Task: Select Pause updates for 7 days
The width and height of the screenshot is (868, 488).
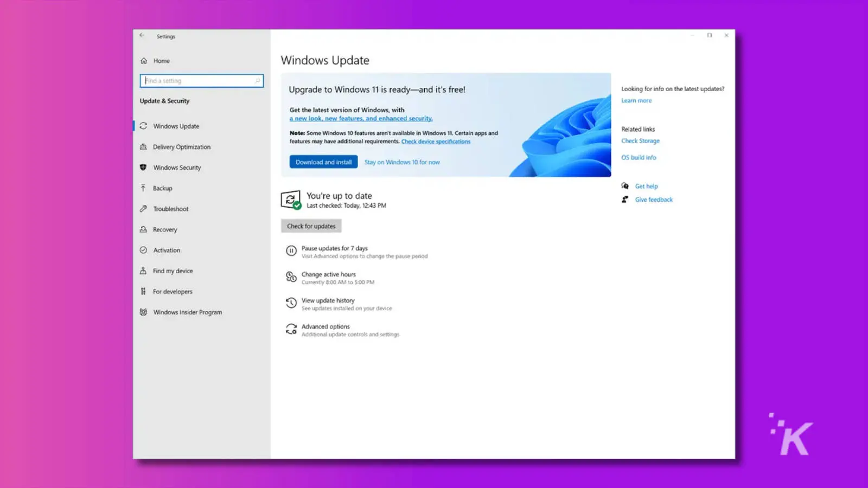Action: pos(334,248)
